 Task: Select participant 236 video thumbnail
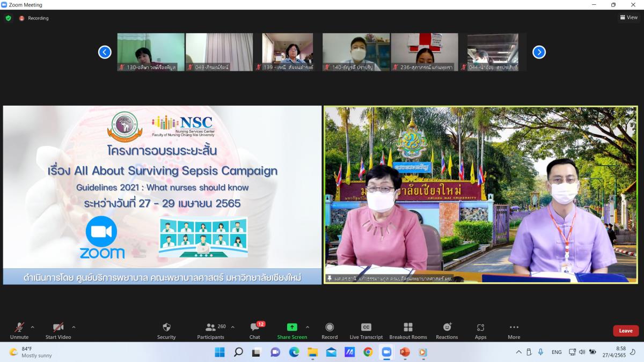point(425,52)
